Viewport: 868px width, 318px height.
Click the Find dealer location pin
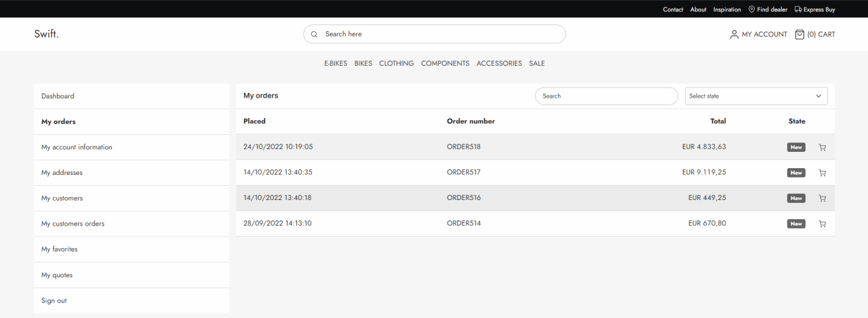click(751, 9)
